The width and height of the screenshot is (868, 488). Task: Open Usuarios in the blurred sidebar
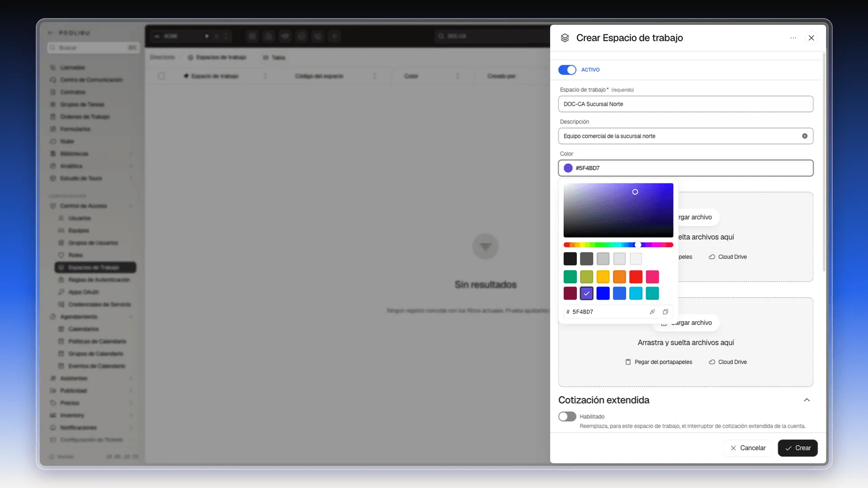click(79, 218)
